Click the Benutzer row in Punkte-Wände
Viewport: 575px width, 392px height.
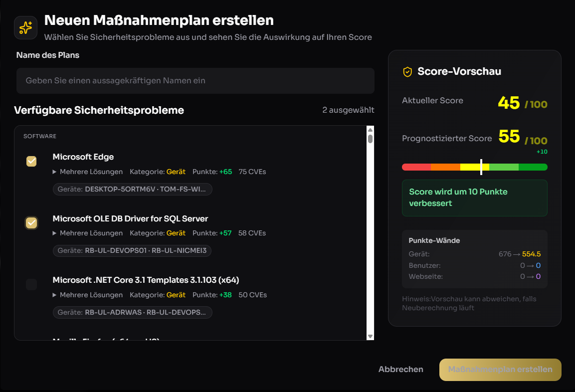[475, 265]
